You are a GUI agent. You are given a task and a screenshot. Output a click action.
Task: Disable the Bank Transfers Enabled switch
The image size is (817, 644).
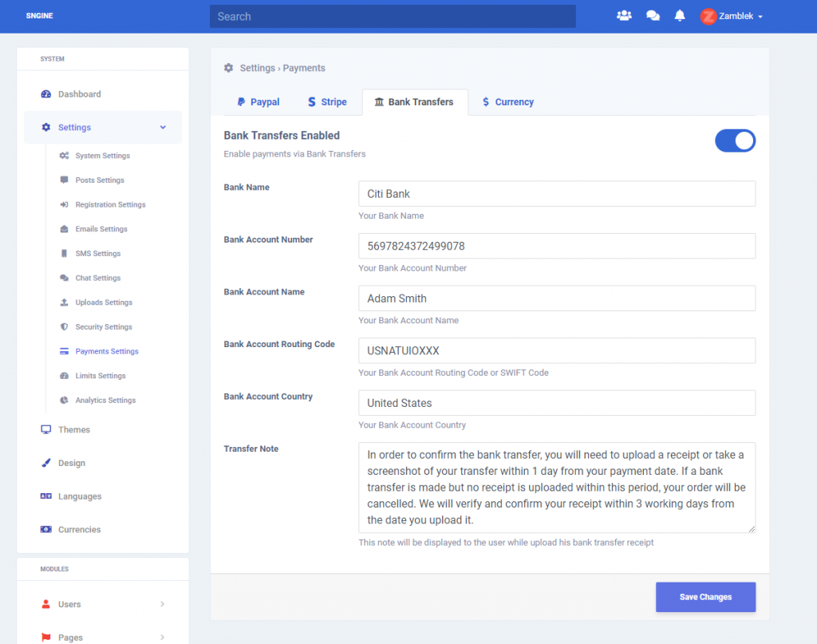pyautogui.click(x=735, y=140)
